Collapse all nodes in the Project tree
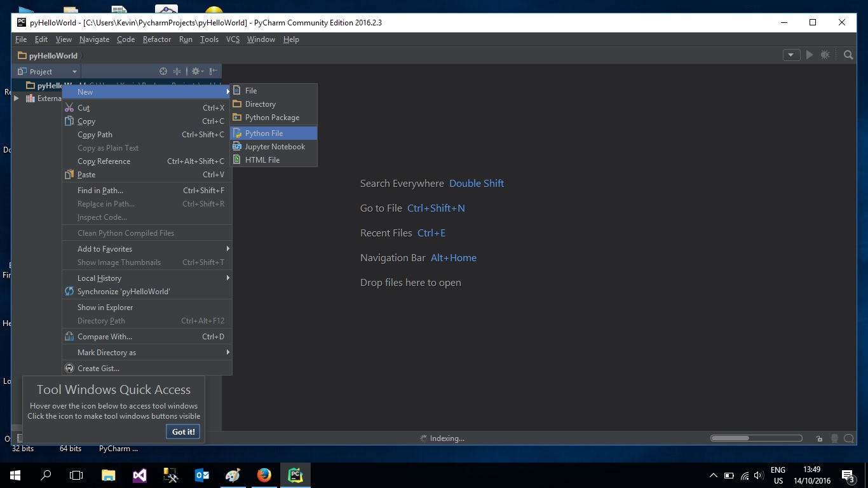 click(x=177, y=71)
